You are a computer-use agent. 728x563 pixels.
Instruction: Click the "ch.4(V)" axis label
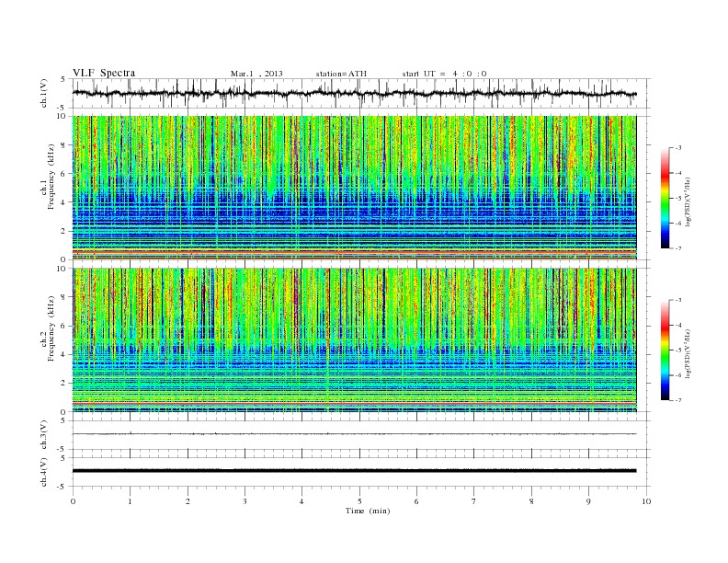(x=44, y=472)
